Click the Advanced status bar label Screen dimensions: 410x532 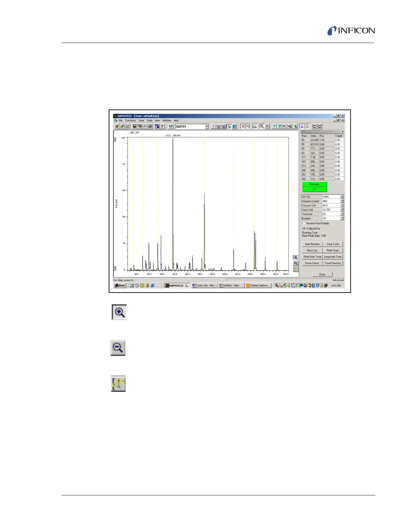pos(338,280)
